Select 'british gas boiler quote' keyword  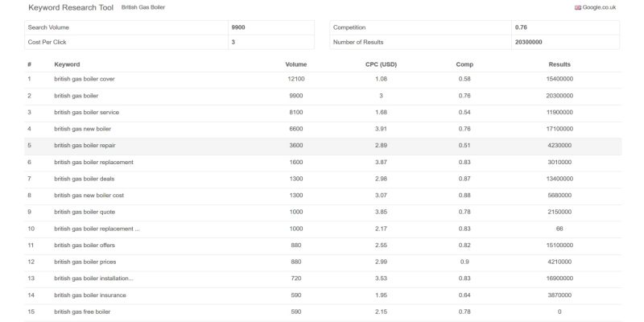[85, 212]
